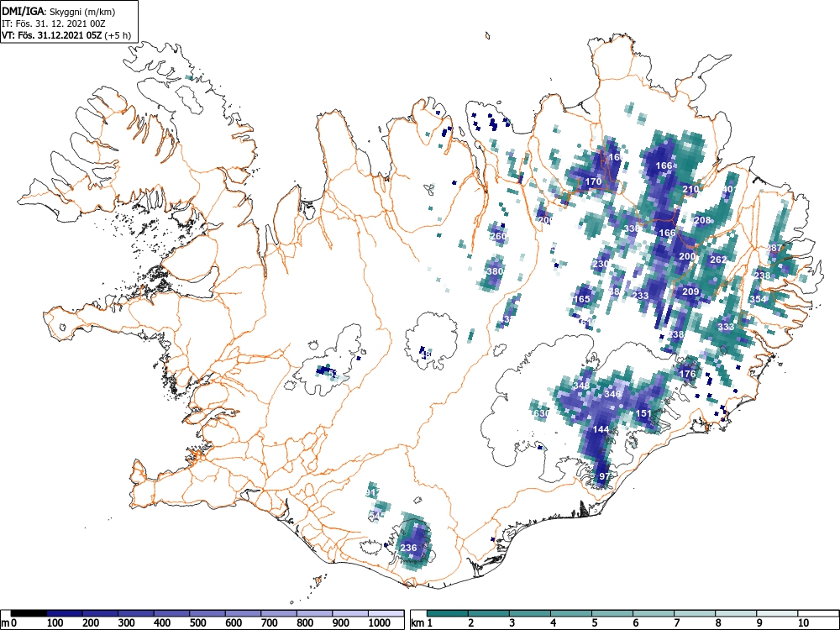The height and width of the screenshot is (630, 840).
Task: Click the 346 visibility value on the glacier
Action: pos(612,394)
